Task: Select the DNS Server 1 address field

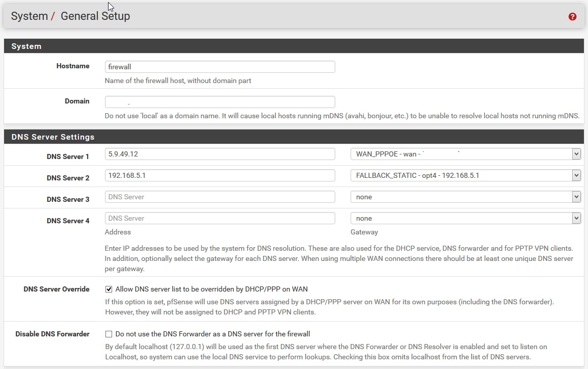Action: point(220,154)
